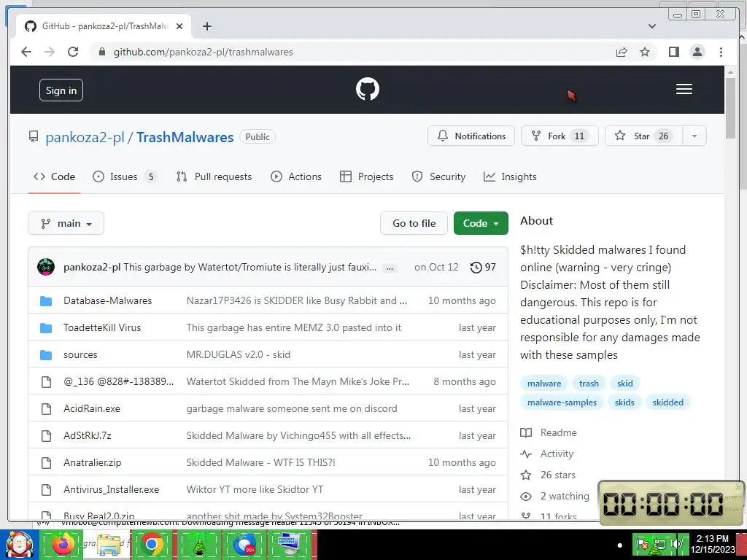Select the trash topic tag
Screen dimensions: 747x560
(589, 384)
